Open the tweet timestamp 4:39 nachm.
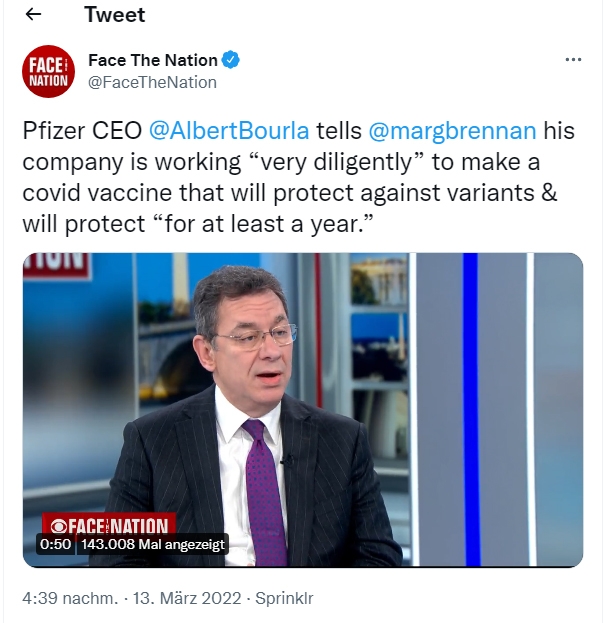609x623 pixels. point(70,598)
